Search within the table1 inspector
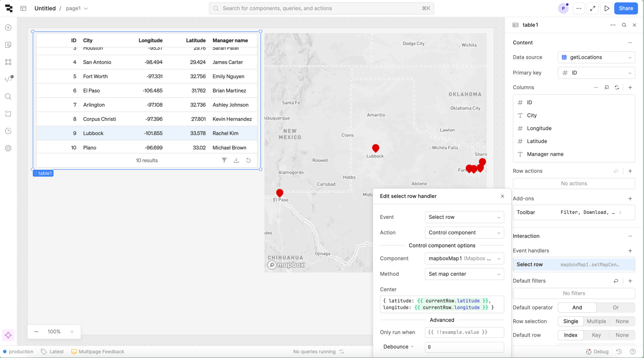644x358 pixels. coord(624,25)
